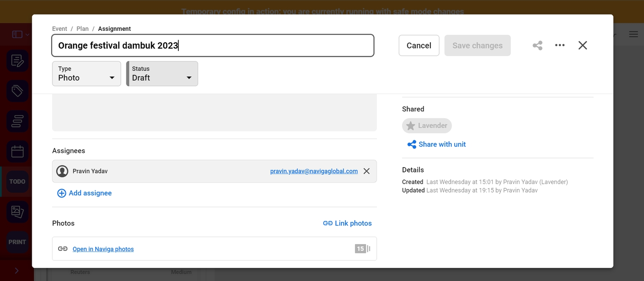Click the share icon in dialog header

pos(537,45)
